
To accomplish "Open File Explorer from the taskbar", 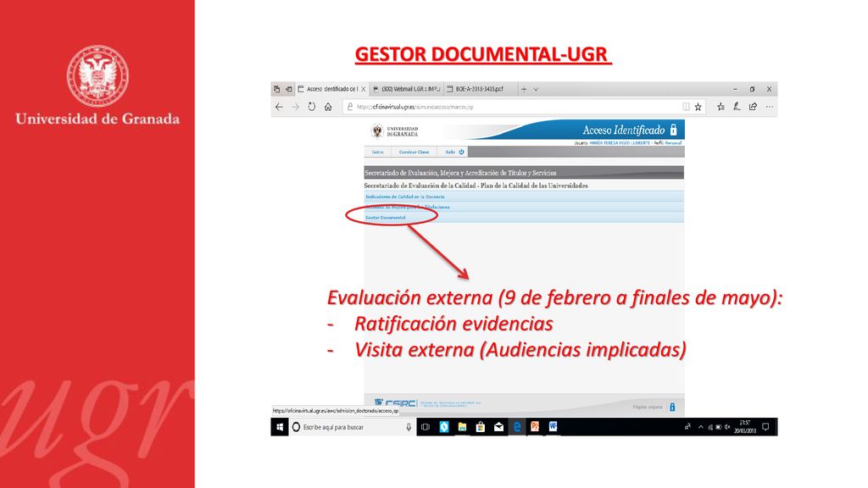I will tap(462, 427).
